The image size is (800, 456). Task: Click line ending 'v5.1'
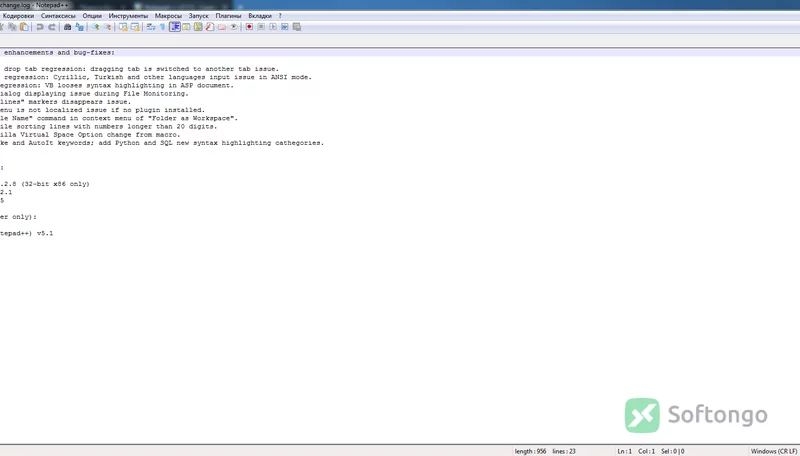coord(27,233)
